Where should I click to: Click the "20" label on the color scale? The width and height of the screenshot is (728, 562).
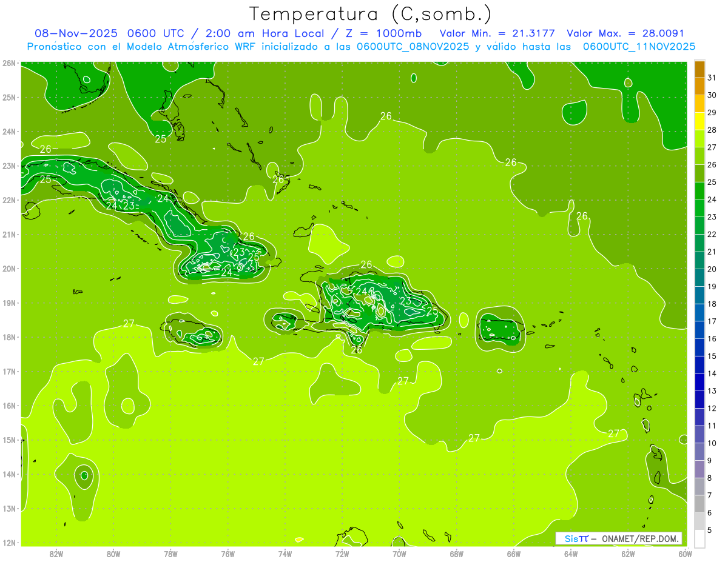712,269
